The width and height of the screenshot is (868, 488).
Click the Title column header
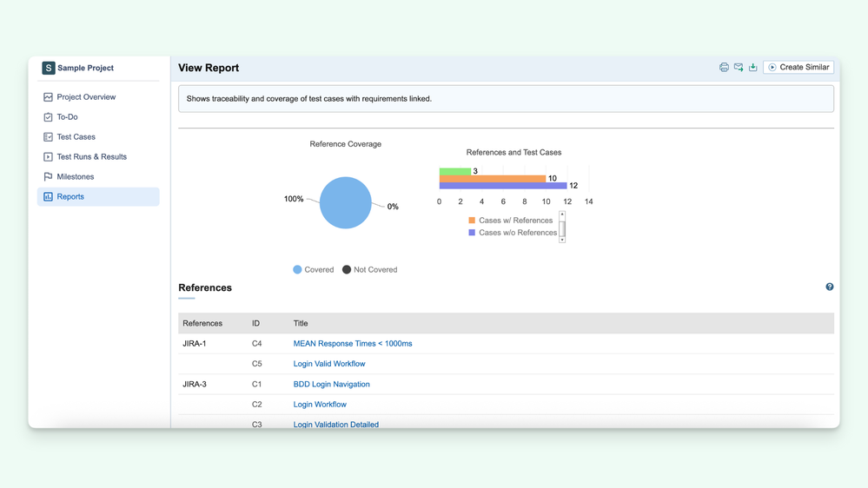pyautogui.click(x=301, y=324)
